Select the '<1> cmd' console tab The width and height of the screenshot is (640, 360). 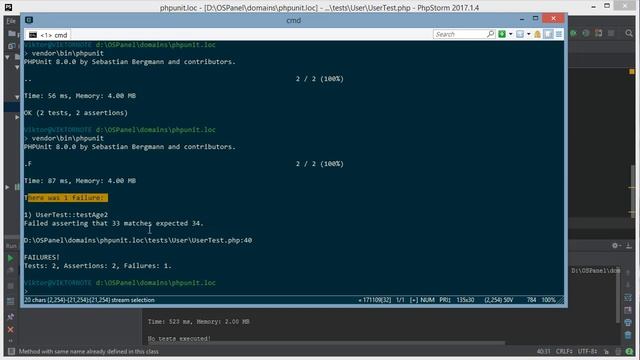48,35
